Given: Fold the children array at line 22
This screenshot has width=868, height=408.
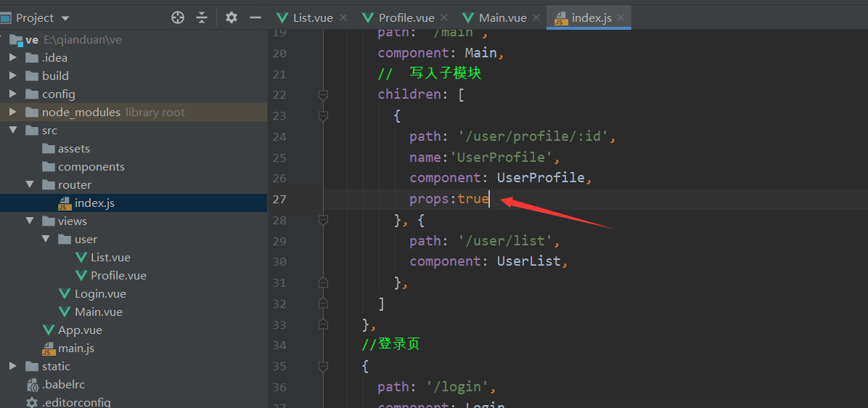Looking at the screenshot, I should pos(323,95).
